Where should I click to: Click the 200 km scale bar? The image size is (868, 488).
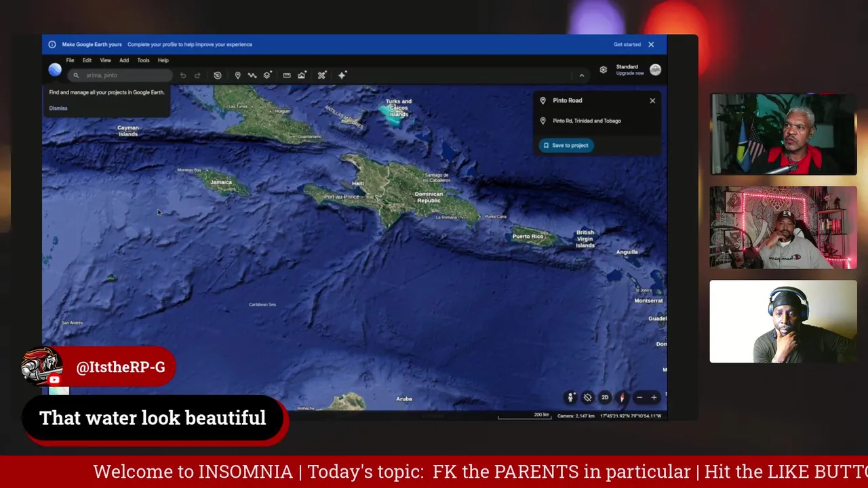point(525,415)
